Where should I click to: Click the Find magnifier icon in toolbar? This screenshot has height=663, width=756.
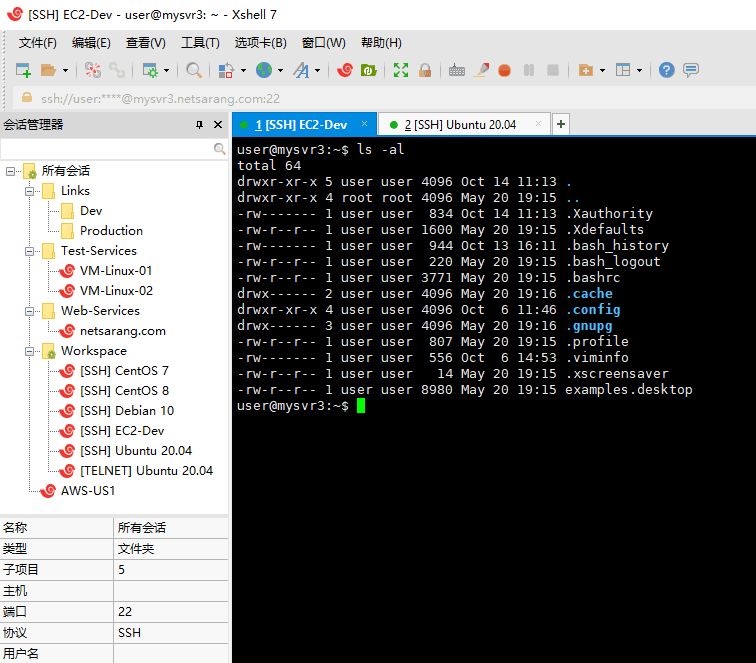(x=194, y=70)
